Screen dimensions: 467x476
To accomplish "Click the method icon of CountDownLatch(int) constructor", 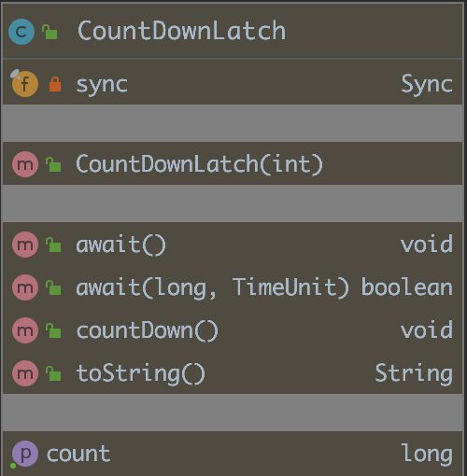I will point(25,164).
